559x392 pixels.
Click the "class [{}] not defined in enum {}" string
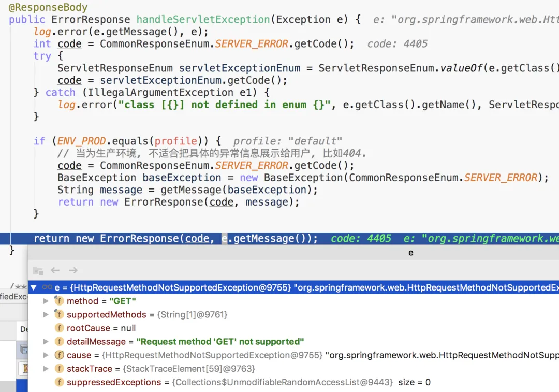pyautogui.click(x=224, y=105)
